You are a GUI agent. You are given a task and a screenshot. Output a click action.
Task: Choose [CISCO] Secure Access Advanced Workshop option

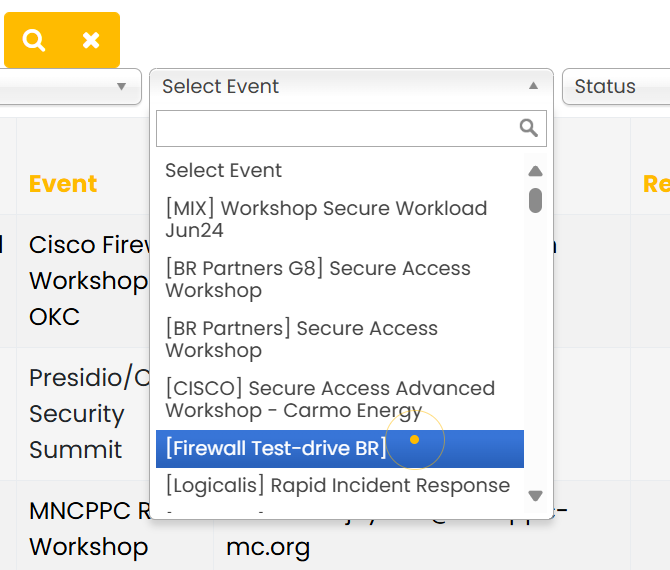coord(330,399)
